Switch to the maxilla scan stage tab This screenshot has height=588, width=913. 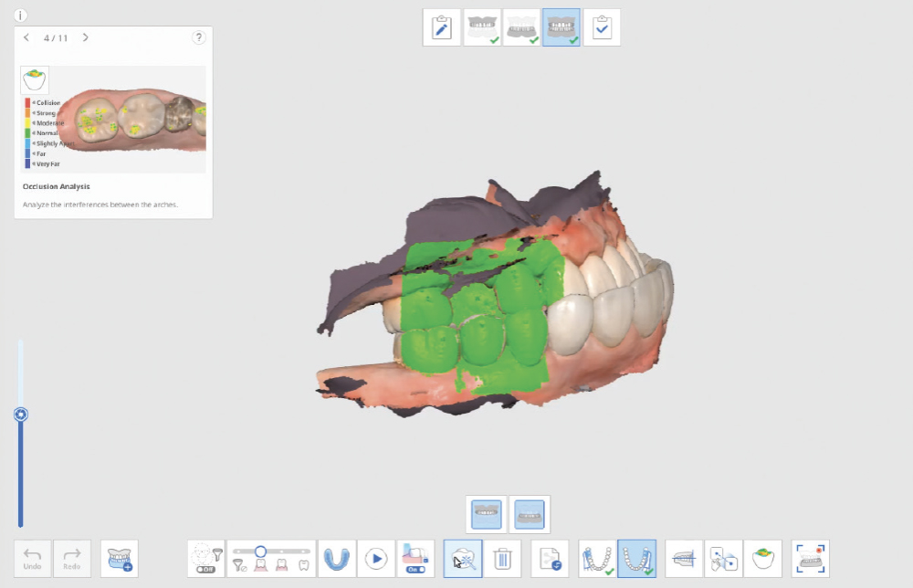(x=482, y=27)
